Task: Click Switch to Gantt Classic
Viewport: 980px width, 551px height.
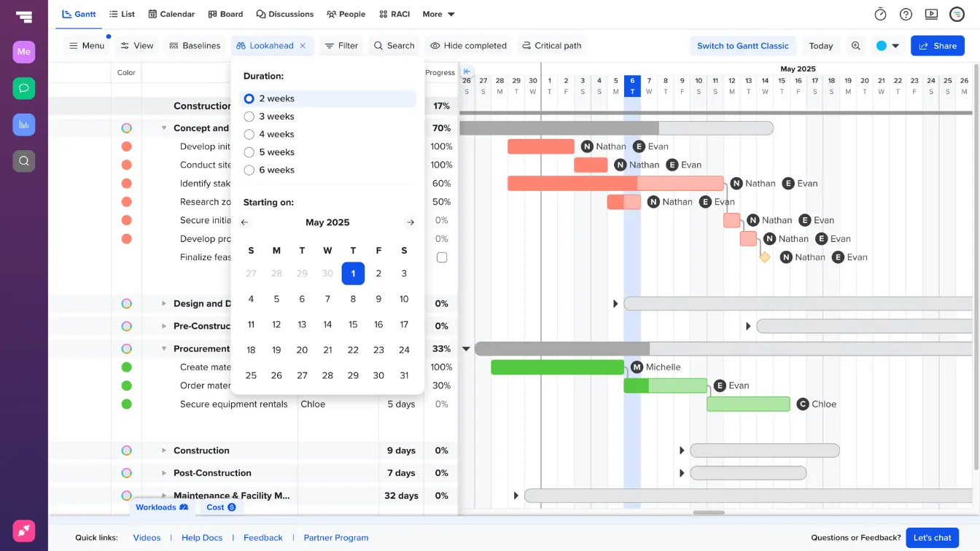Action: pyautogui.click(x=743, y=45)
